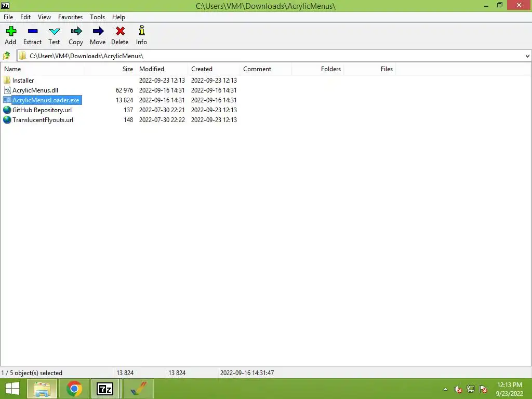Open the Help menu
This screenshot has width=532, height=399.
(119, 17)
